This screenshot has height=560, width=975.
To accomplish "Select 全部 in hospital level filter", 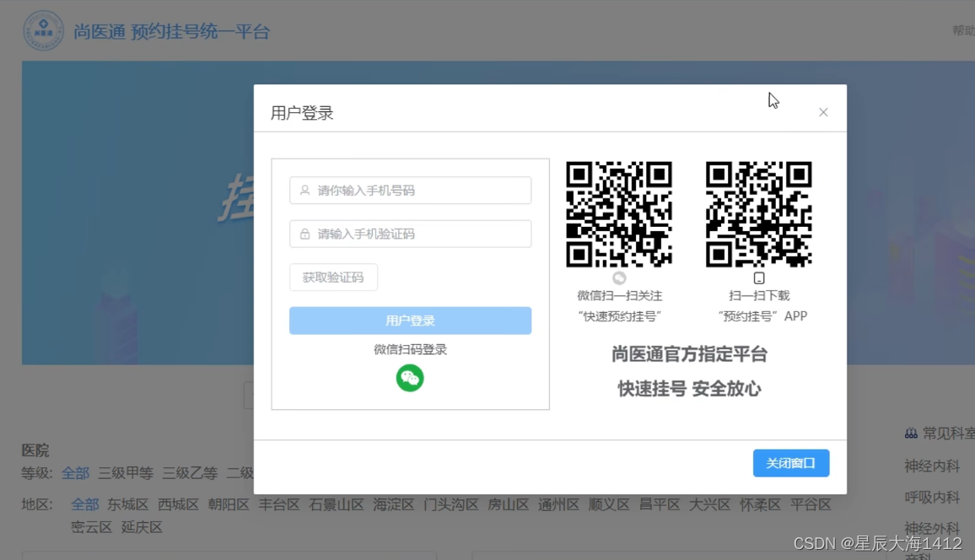I will click(x=75, y=473).
